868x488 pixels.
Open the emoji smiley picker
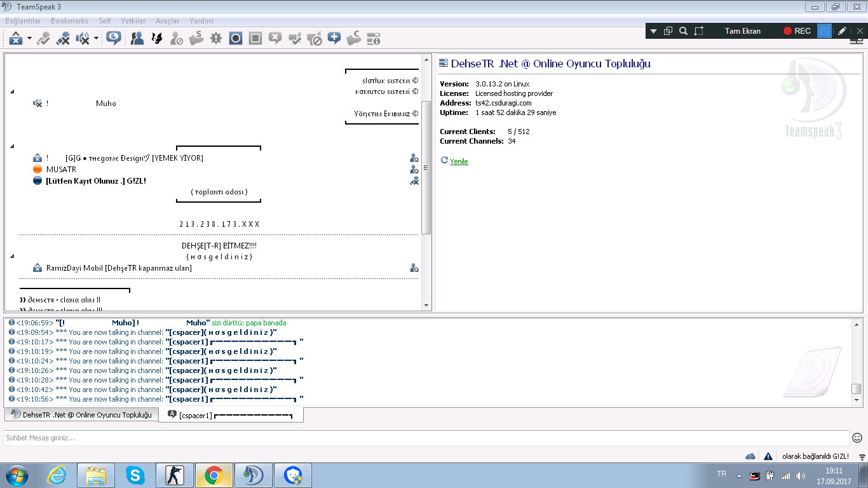click(x=858, y=438)
